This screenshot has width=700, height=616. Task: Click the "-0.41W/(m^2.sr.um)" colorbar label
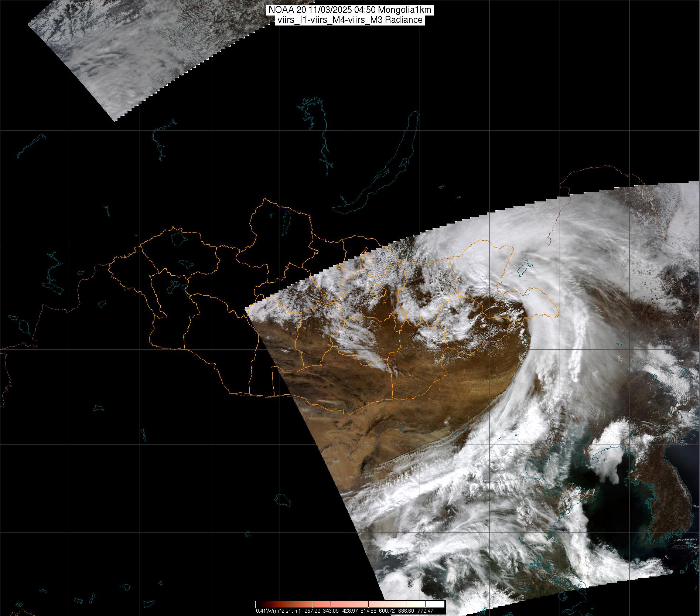(277, 611)
